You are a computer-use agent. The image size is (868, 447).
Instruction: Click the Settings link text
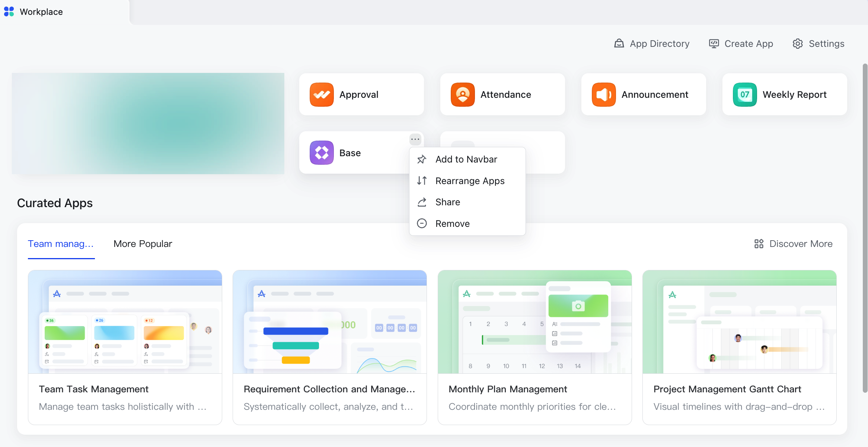pos(827,44)
